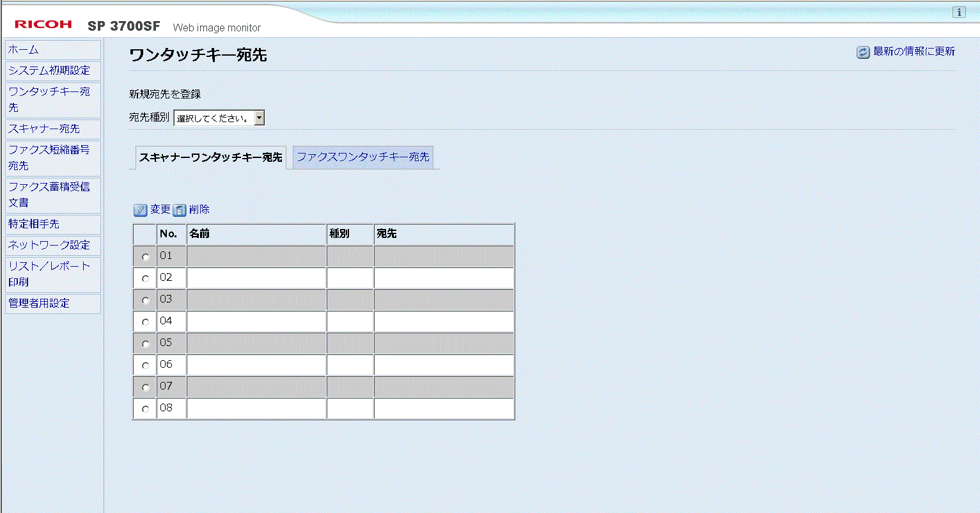Select the radio button for entry 01

145,256
